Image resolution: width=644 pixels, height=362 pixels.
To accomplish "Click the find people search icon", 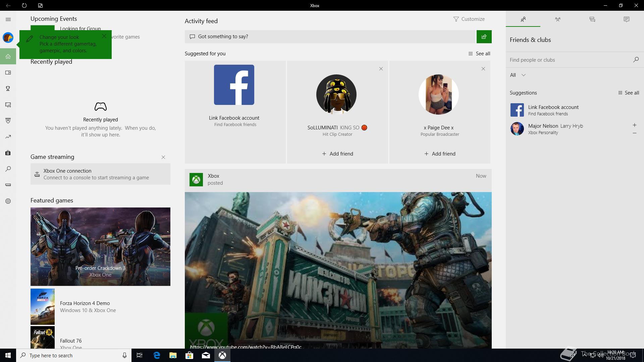I will [636, 60].
